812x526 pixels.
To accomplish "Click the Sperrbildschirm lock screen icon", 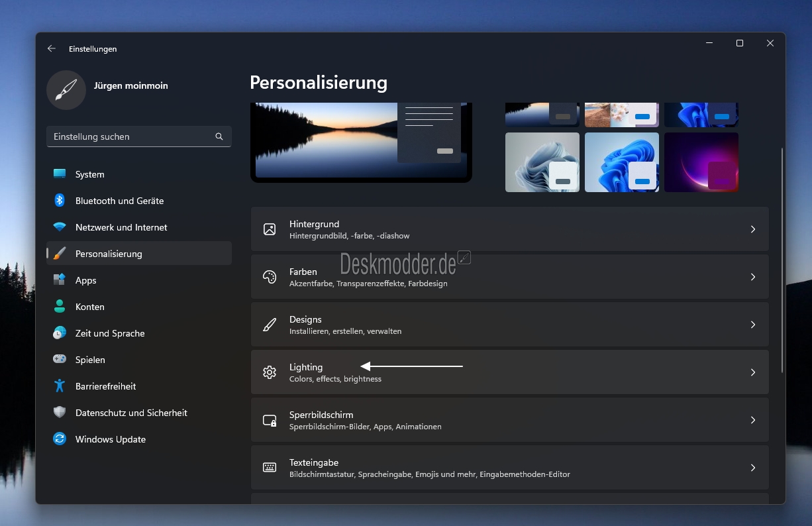I will pos(270,420).
